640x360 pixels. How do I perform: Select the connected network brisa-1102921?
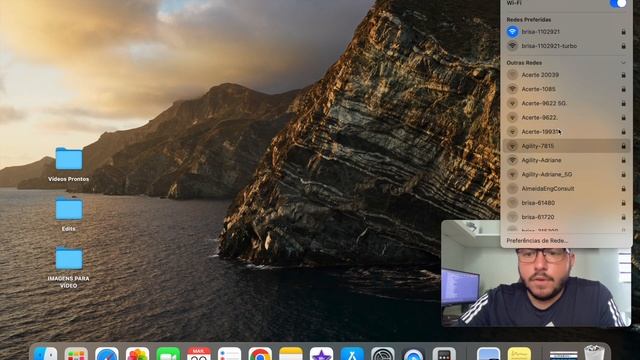pyautogui.click(x=566, y=32)
